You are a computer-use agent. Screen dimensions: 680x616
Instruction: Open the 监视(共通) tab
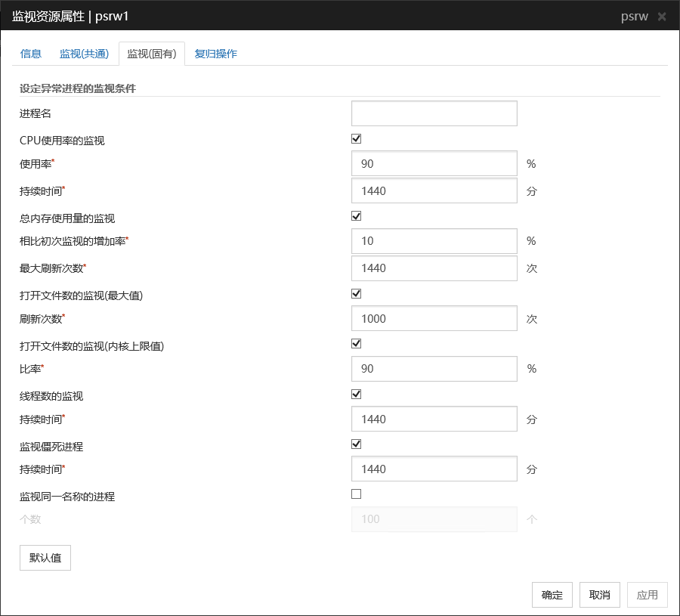[x=84, y=54]
